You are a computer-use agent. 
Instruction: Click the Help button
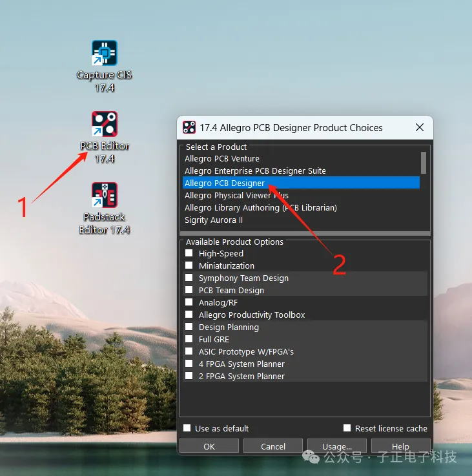point(401,446)
